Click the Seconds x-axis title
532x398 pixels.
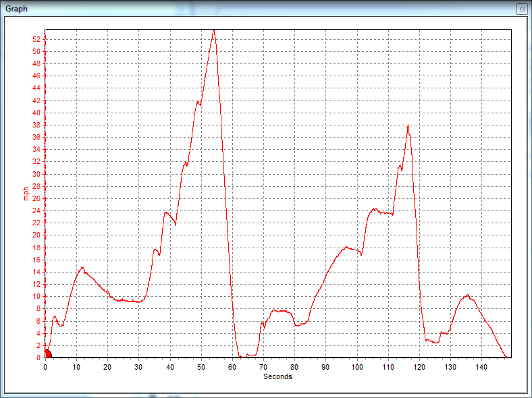click(x=277, y=376)
